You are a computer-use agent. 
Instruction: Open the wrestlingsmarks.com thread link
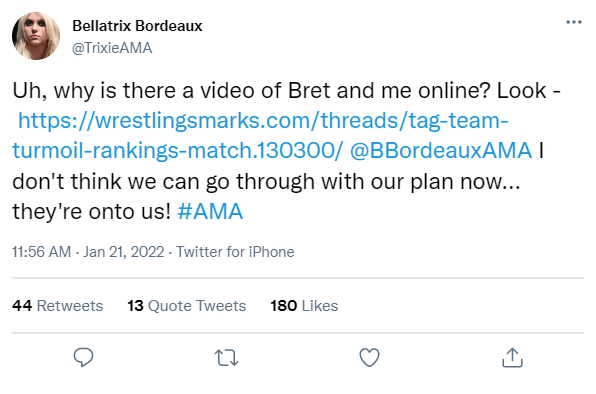click(x=263, y=120)
